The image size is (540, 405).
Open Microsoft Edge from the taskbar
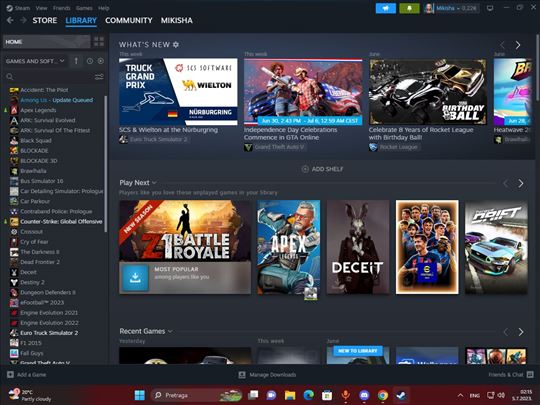[308, 395]
